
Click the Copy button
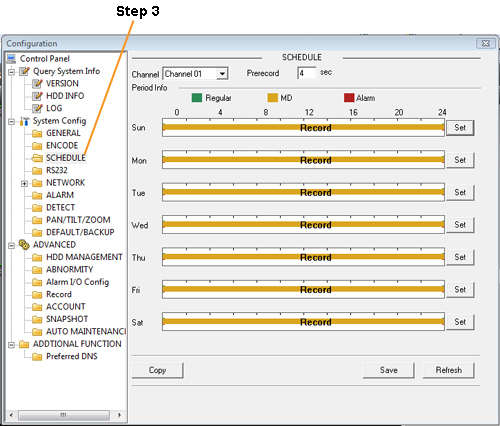157,370
